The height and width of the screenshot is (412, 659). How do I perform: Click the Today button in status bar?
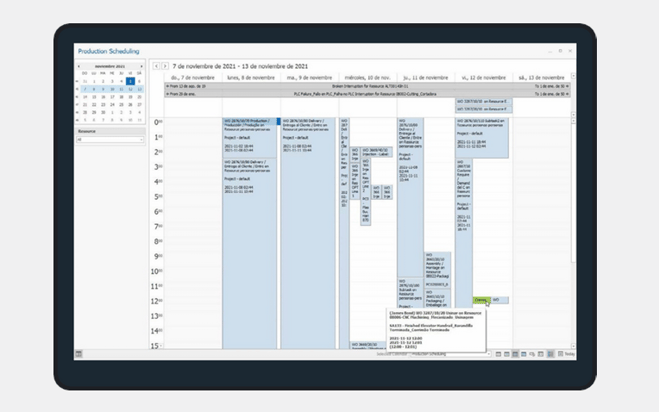[568, 353]
